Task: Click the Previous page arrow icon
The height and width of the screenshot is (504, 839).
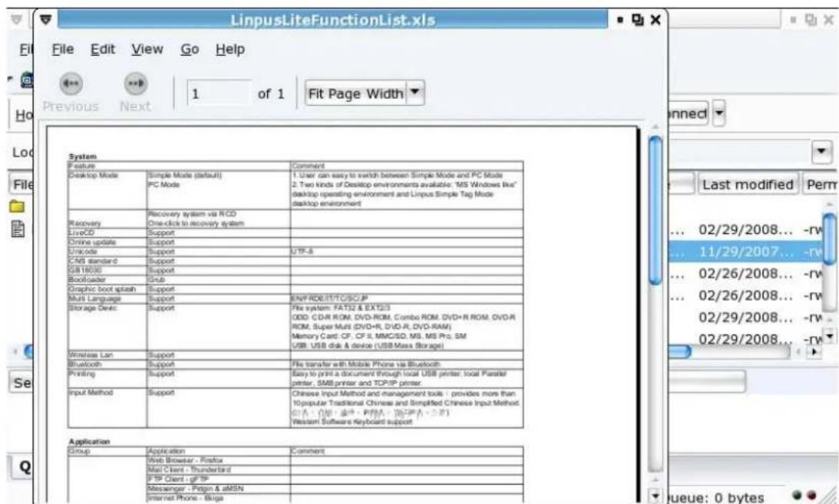Action: (x=71, y=84)
